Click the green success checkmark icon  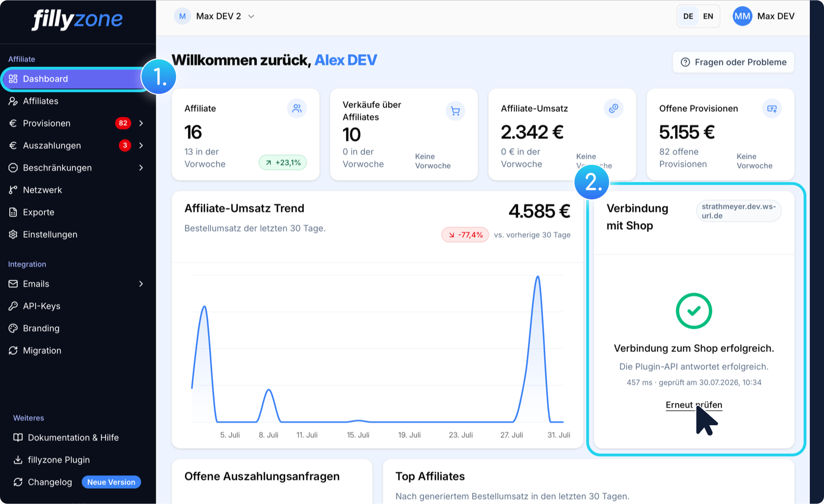694,311
